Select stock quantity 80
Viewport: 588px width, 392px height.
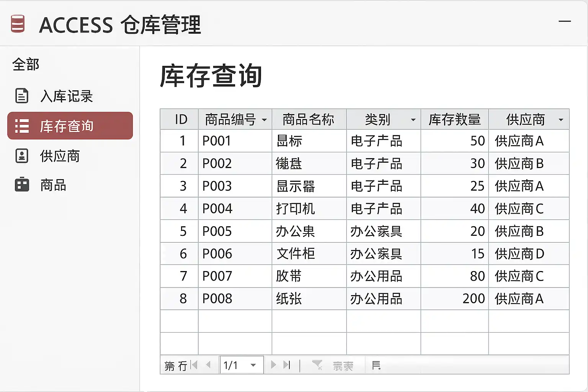tap(477, 276)
